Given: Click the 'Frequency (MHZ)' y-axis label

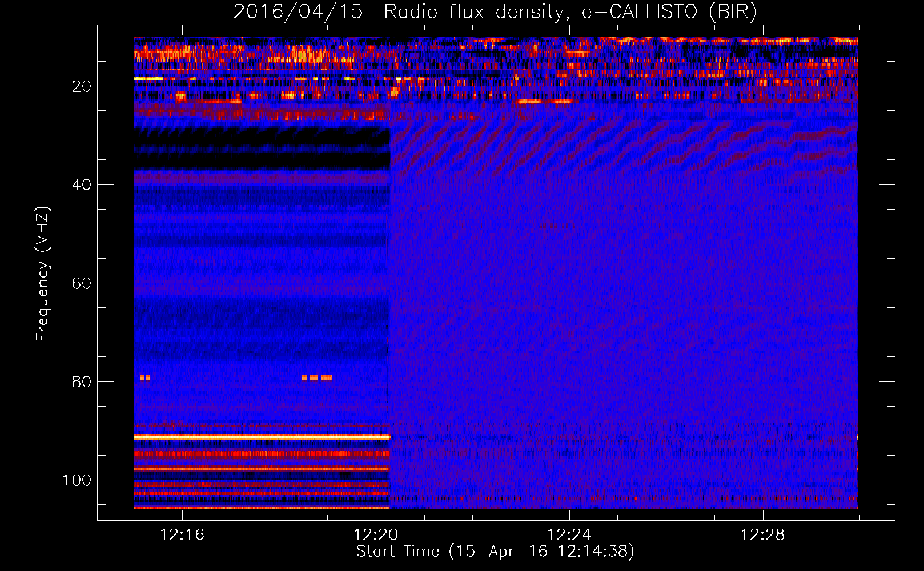Looking at the screenshot, I should click(x=43, y=274).
